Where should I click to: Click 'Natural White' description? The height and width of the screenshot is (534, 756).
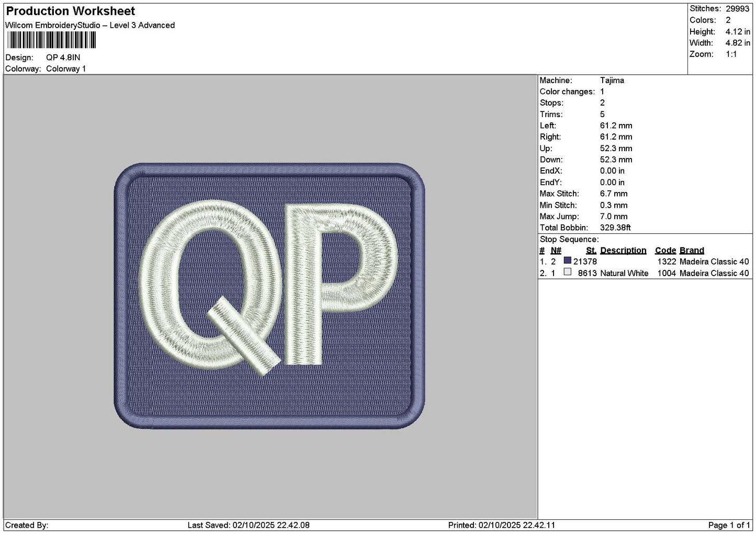[624, 273]
